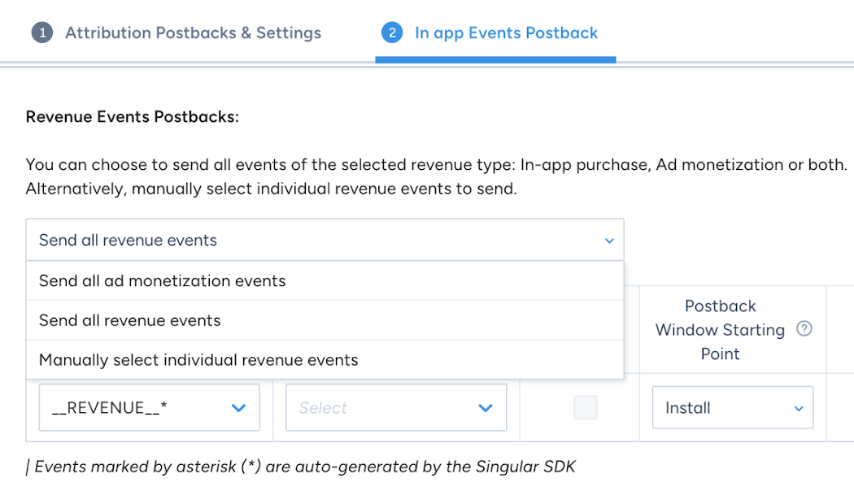Viewport: 854px width, 504px height.
Task: Collapse the revenue type dropdown via chevron
Action: click(x=608, y=241)
